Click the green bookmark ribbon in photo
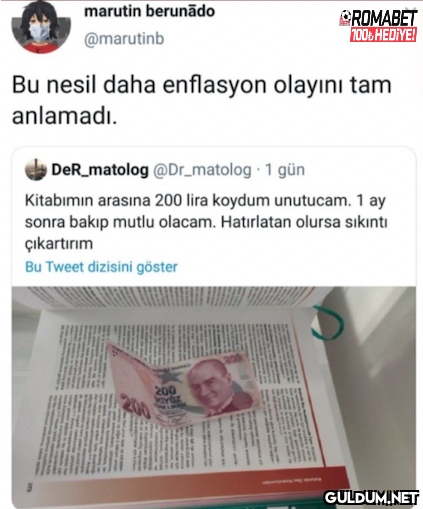The width and height of the screenshot is (423, 509). (327, 323)
